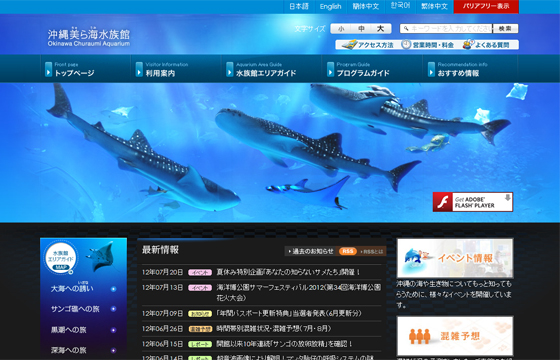Open news 年間パスポート更新特典 当選者発表

pyautogui.click(x=289, y=313)
